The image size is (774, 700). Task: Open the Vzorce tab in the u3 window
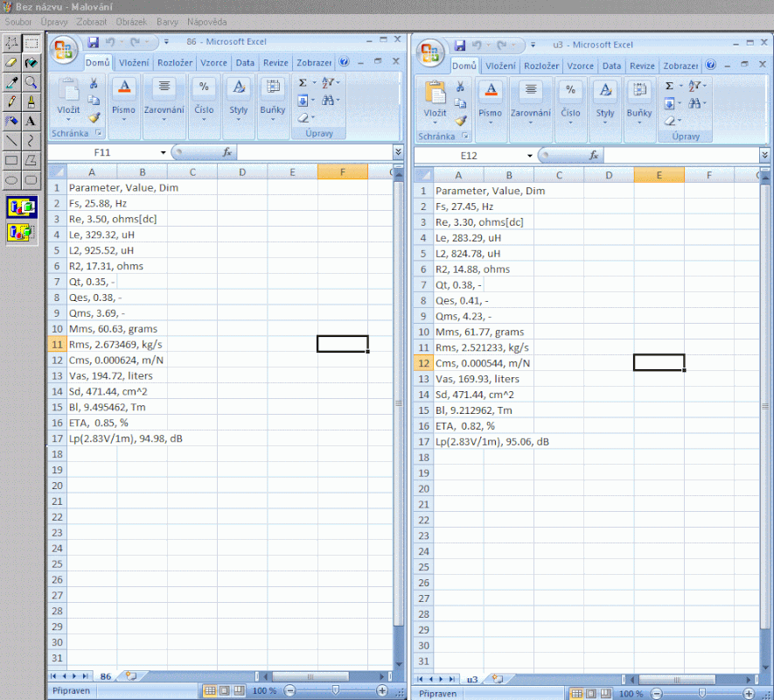click(580, 66)
